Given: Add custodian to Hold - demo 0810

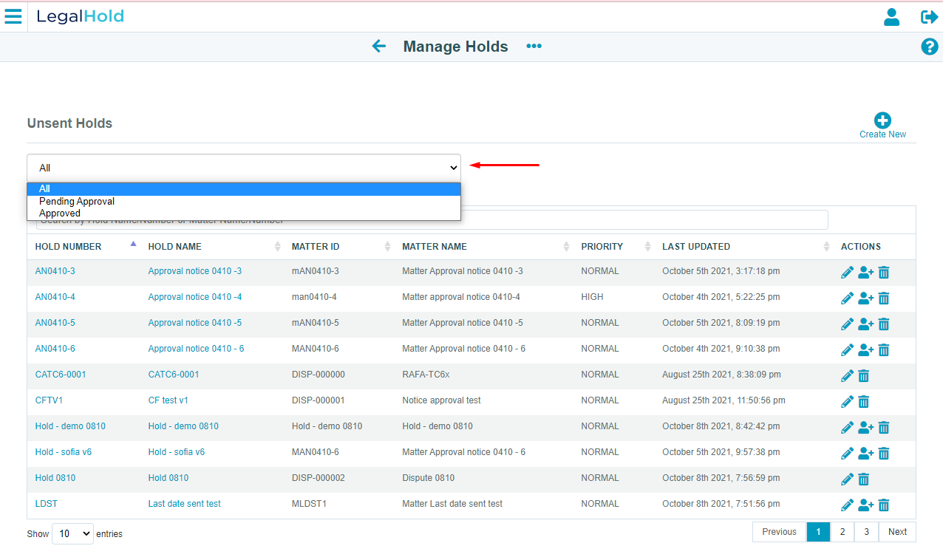Looking at the screenshot, I should click(865, 428).
